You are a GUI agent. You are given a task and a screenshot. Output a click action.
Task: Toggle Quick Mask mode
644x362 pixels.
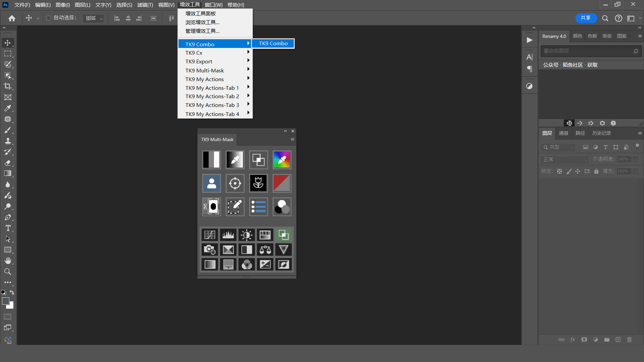8,317
